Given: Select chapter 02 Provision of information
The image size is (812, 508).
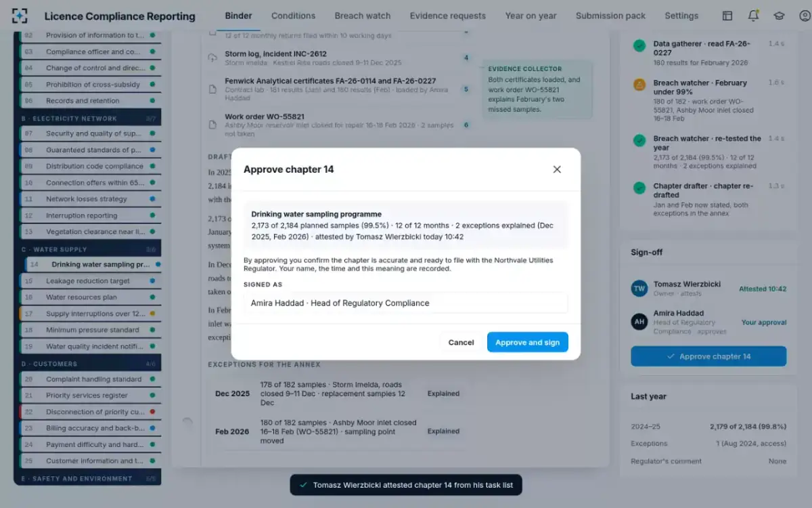Looking at the screenshot, I should 91,35.
